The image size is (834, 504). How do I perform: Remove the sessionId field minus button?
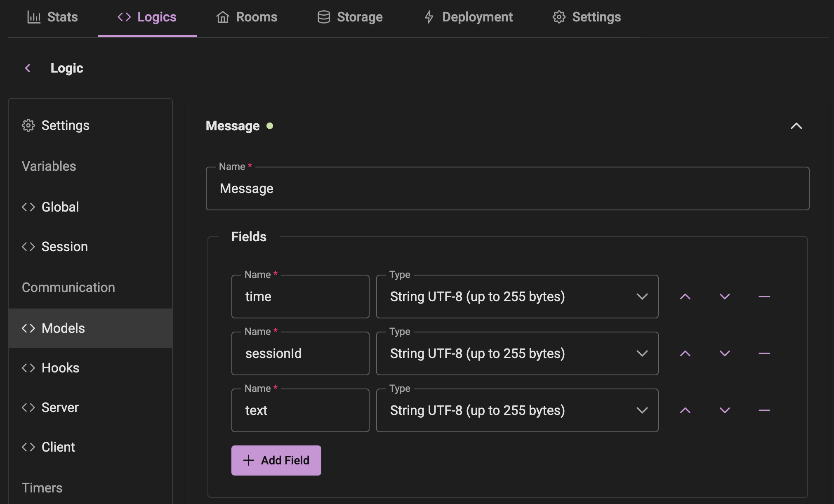coord(764,353)
